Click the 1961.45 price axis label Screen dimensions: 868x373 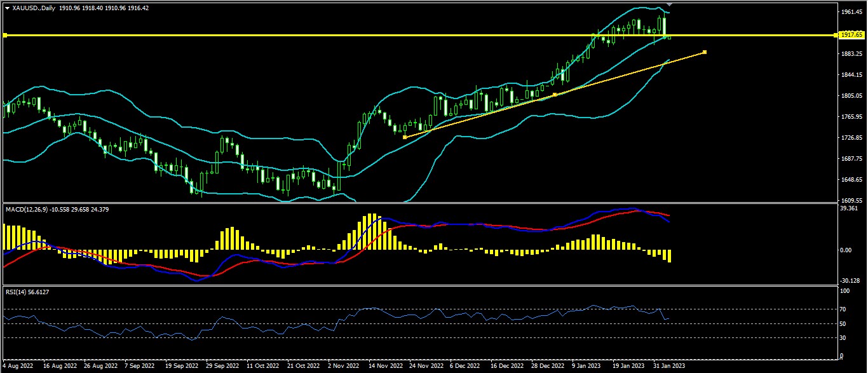pyautogui.click(x=848, y=12)
